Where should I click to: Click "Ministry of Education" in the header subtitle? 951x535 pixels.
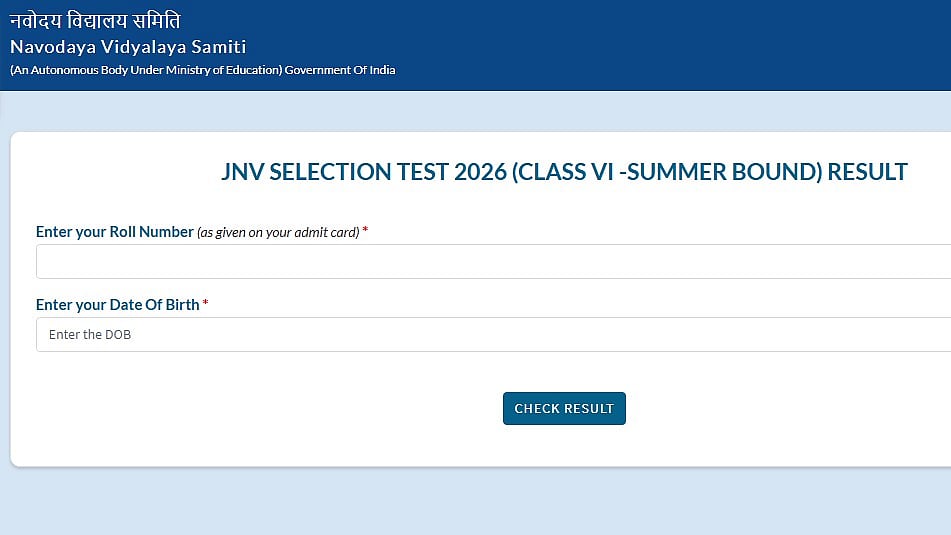232,70
